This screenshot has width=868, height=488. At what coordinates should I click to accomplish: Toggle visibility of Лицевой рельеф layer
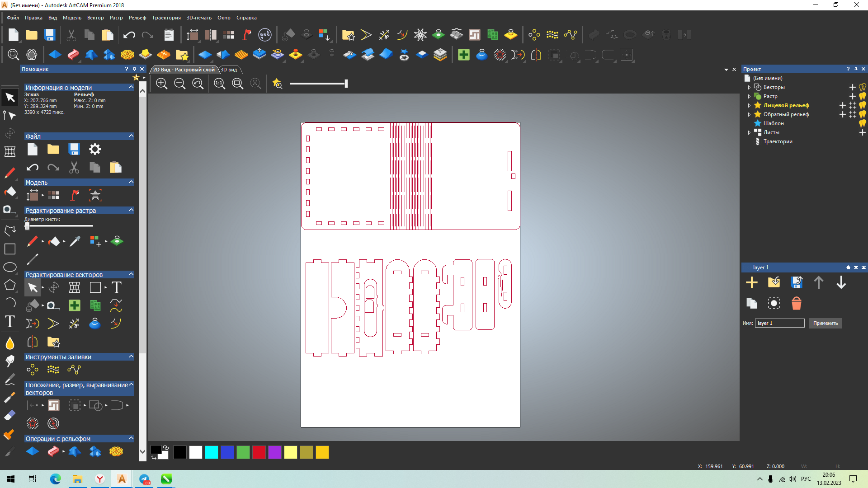(x=863, y=105)
